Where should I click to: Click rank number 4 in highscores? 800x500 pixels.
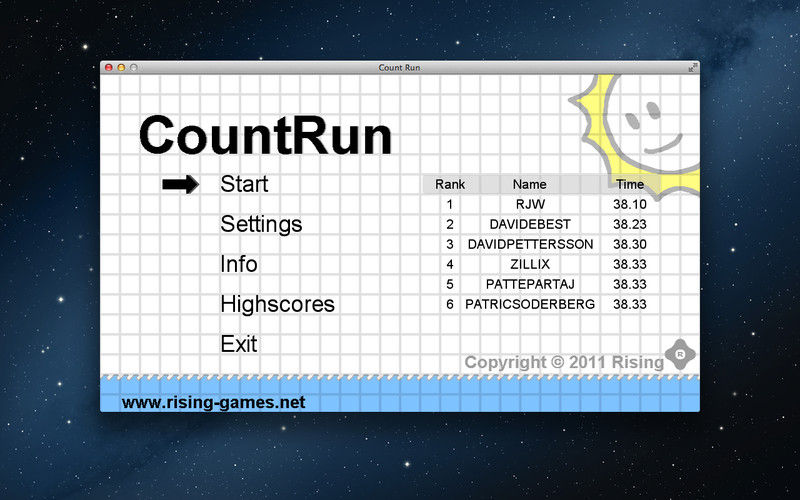pyautogui.click(x=449, y=264)
